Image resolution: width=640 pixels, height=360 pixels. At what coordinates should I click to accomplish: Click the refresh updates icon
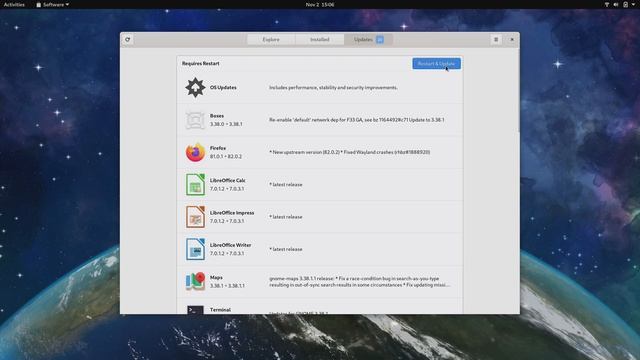click(x=128, y=40)
